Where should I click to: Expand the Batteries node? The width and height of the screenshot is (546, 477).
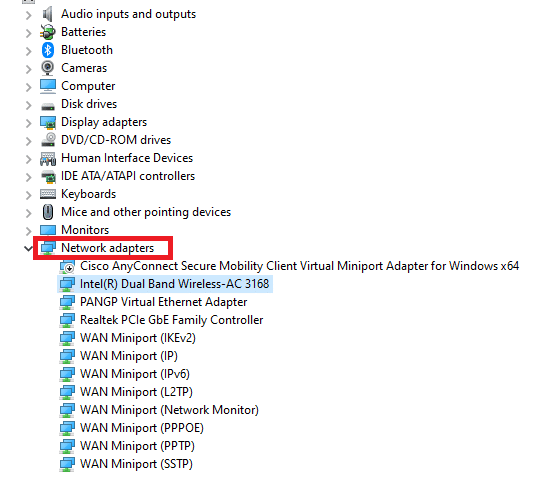click(x=29, y=33)
